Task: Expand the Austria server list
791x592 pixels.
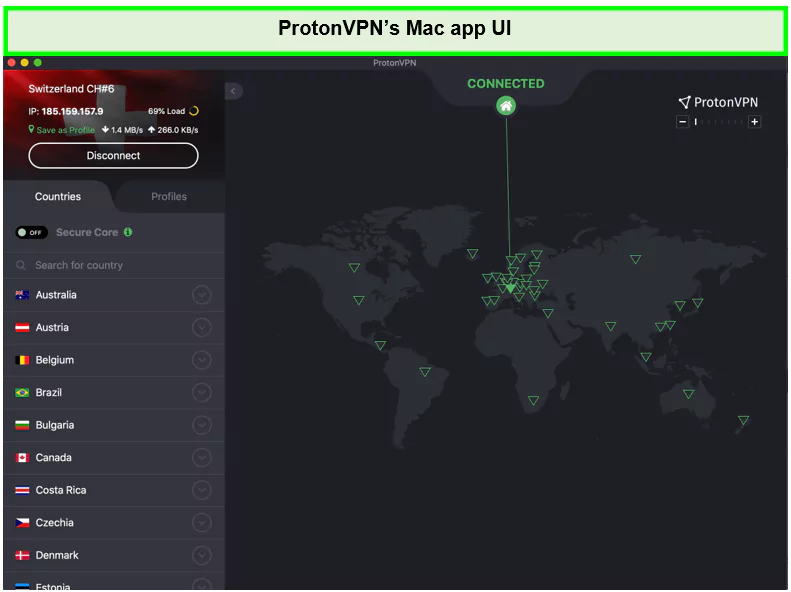Action: coord(201,327)
